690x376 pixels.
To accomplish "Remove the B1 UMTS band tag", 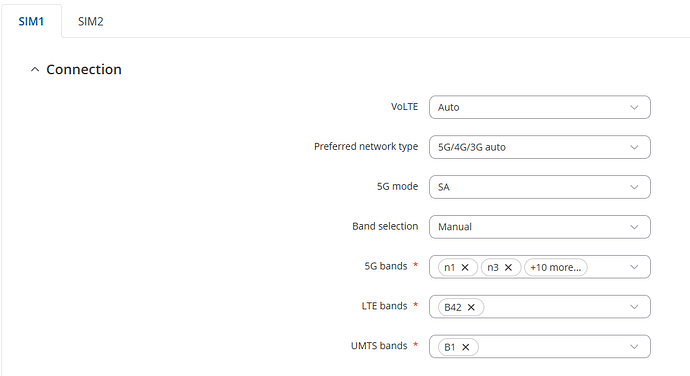I will click(x=466, y=347).
